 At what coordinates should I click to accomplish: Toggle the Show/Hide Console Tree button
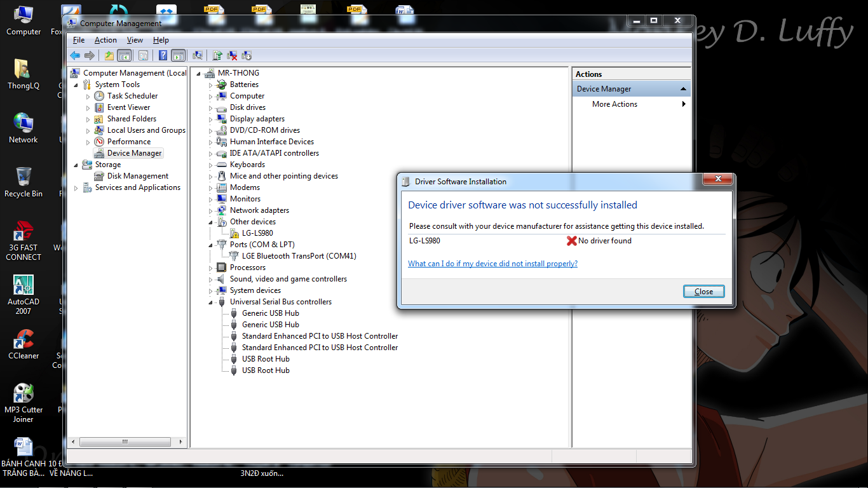(125, 56)
